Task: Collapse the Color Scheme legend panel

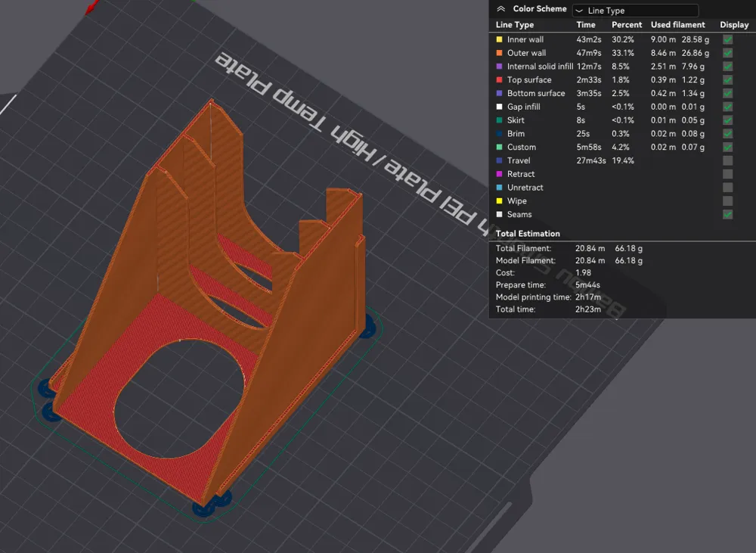Action: pos(500,9)
